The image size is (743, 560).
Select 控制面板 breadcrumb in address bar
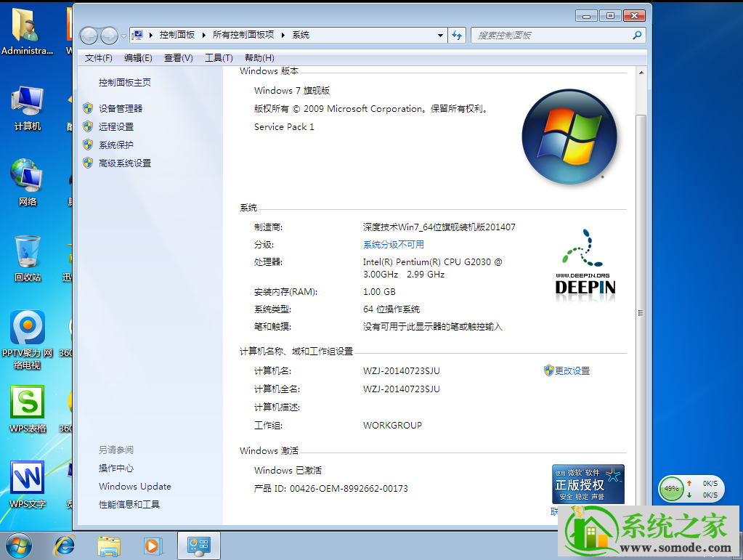(177, 35)
